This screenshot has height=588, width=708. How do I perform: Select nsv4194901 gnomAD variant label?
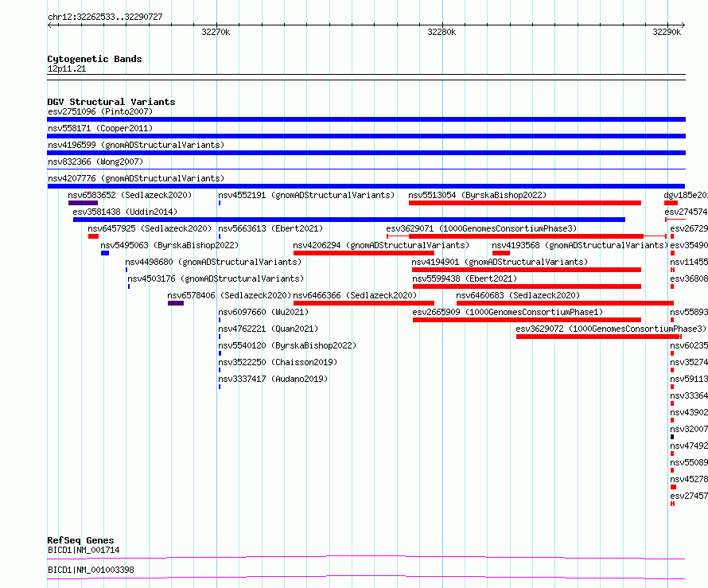tap(500, 262)
